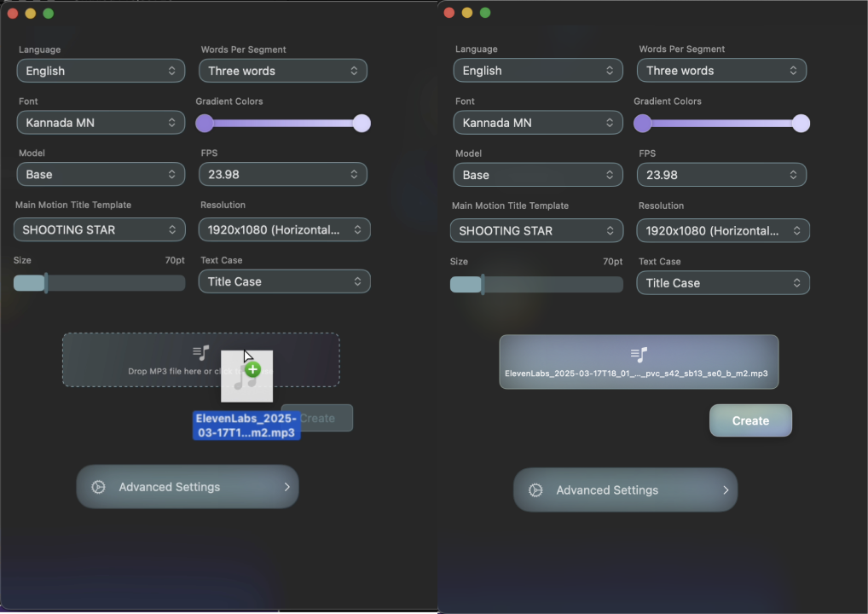Image resolution: width=868 pixels, height=614 pixels.
Task: Open the Model dropdown showing Base
Action: (100, 174)
